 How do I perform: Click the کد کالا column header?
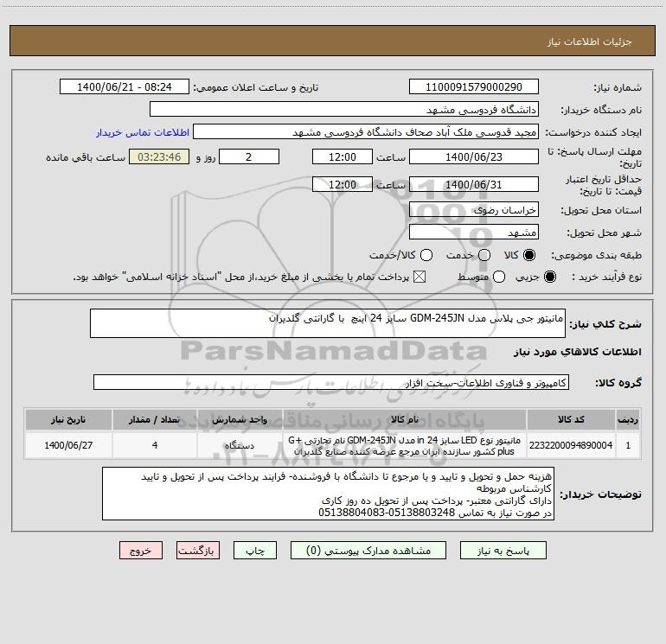point(571,419)
